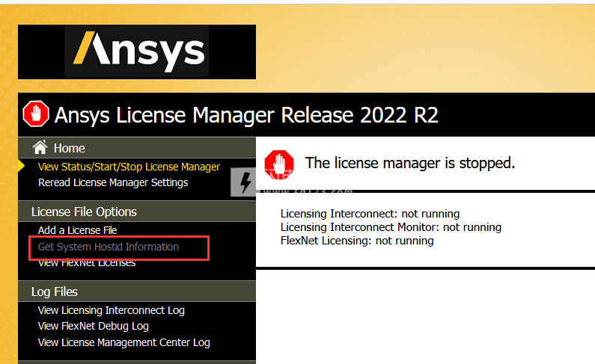Click stop-hand icon next to stopped message

279,164
